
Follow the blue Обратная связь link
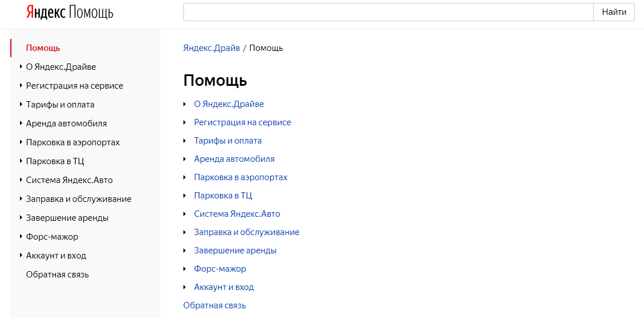215,305
